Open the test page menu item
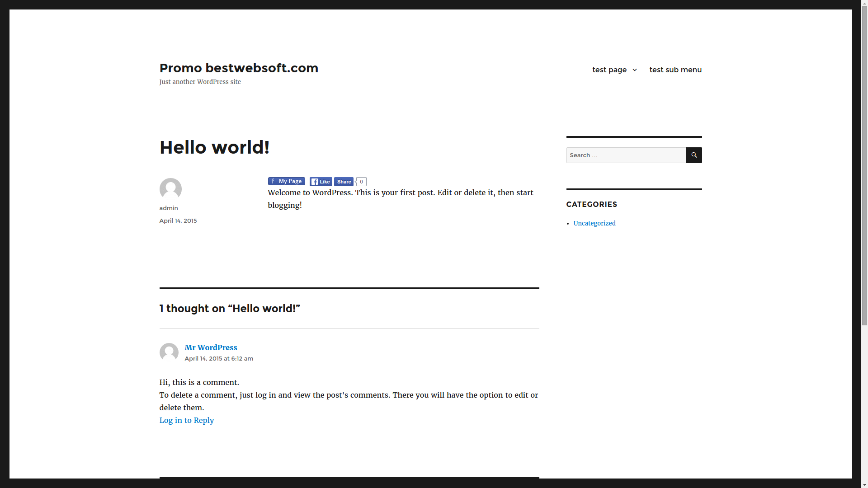 click(609, 70)
